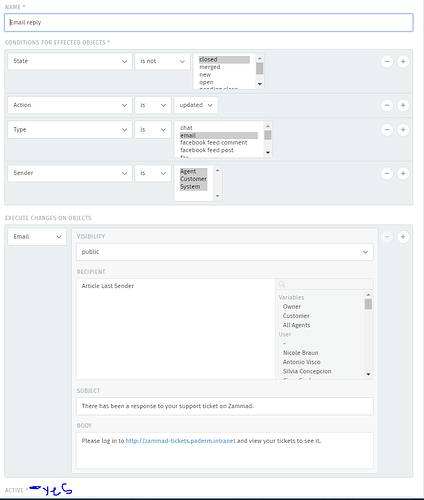Add a condition after the Type row

(x=403, y=130)
